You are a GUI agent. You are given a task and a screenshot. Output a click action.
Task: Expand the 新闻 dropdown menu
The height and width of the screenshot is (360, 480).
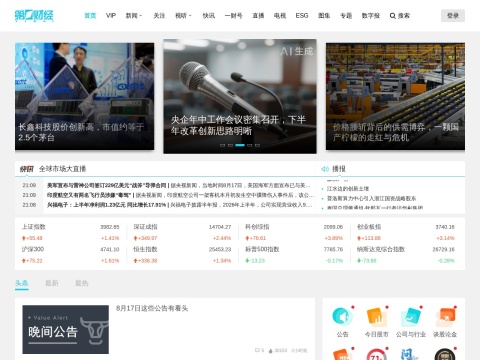[134, 16]
